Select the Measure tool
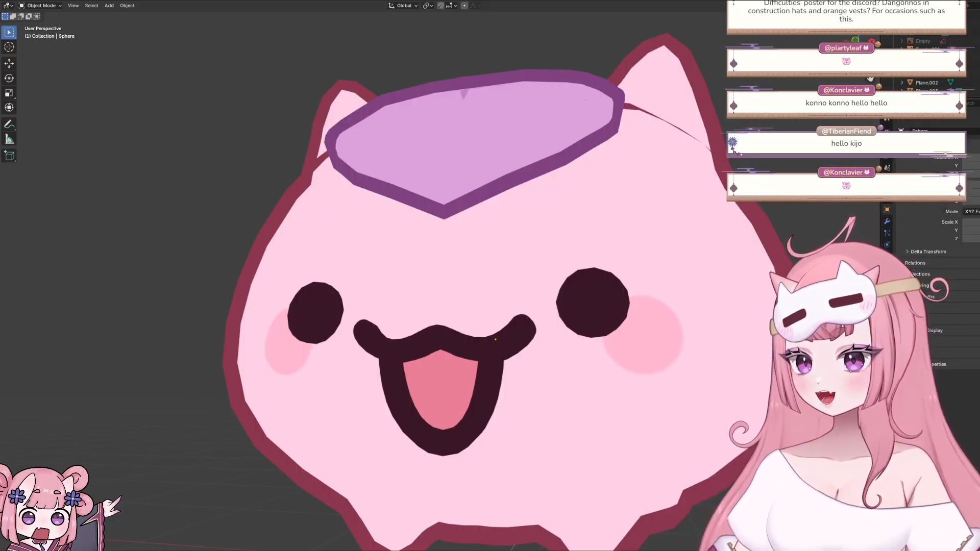The width and height of the screenshot is (980, 551). click(9, 139)
